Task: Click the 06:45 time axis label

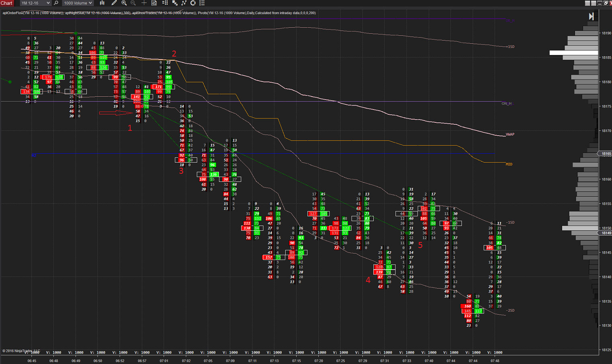Action: (x=32, y=361)
